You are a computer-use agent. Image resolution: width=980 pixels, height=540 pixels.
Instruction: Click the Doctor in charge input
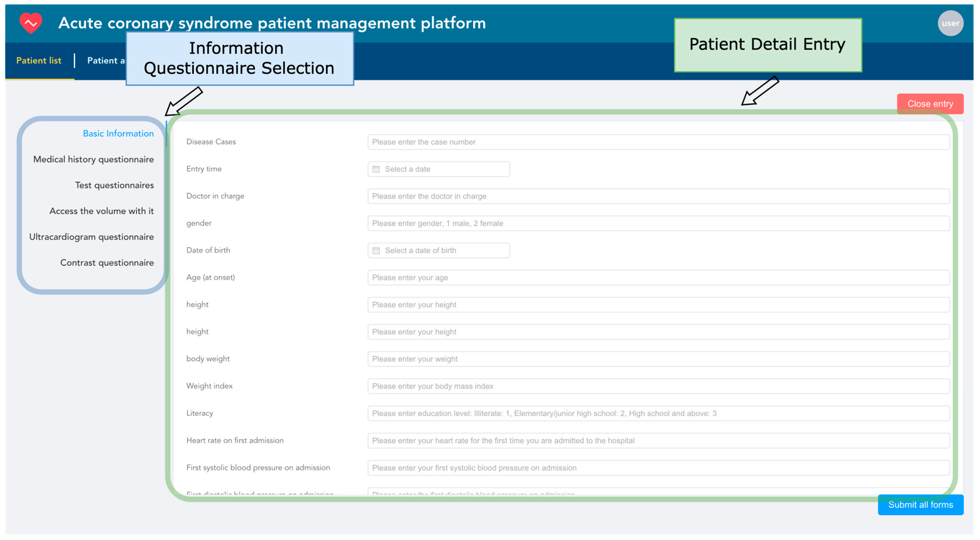click(x=658, y=196)
